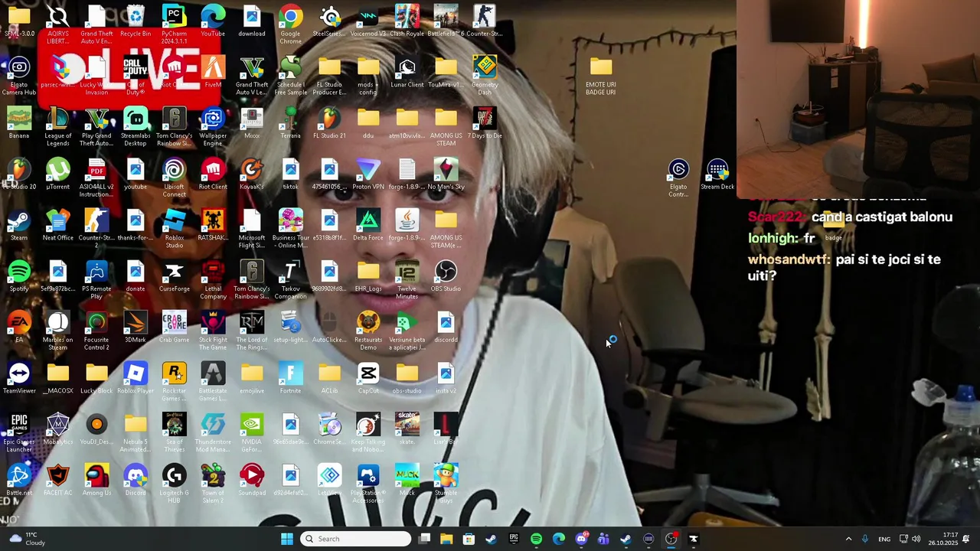
Task: Open No Man's Sky desktop shortcut
Action: pyautogui.click(x=446, y=174)
